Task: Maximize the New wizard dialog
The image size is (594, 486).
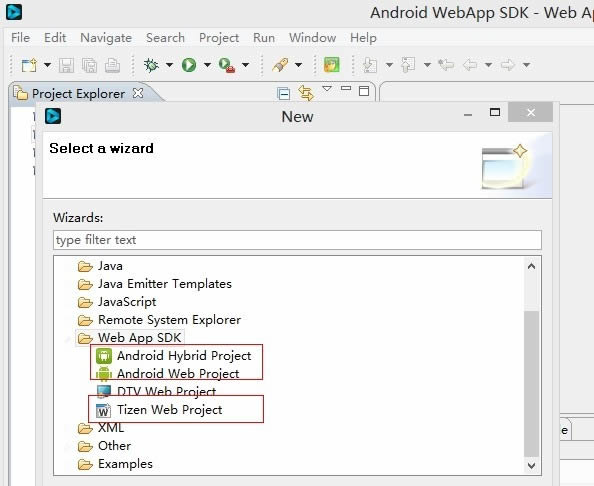Action: [495, 113]
